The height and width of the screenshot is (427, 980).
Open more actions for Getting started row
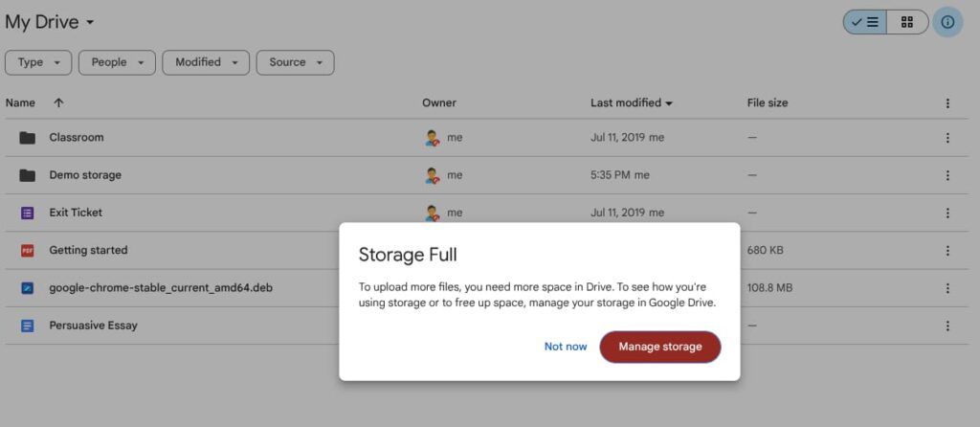947,251
